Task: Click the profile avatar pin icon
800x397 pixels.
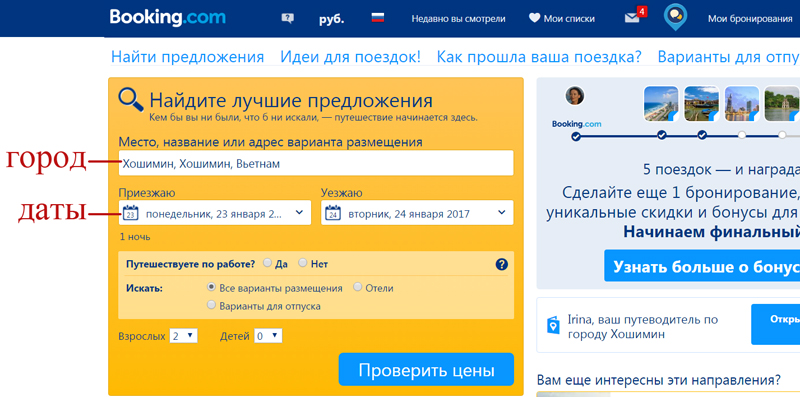Action: [675, 16]
